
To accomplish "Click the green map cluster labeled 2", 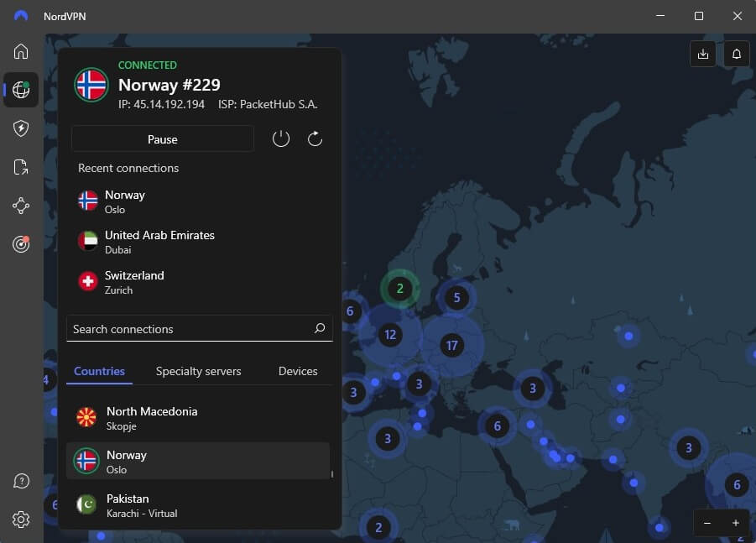I will point(399,289).
